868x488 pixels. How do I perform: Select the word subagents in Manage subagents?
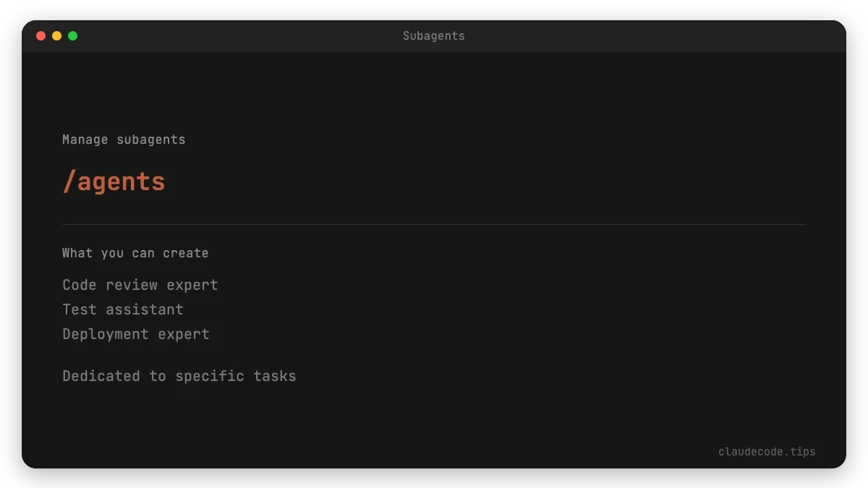pyautogui.click(x=150, y=140)
